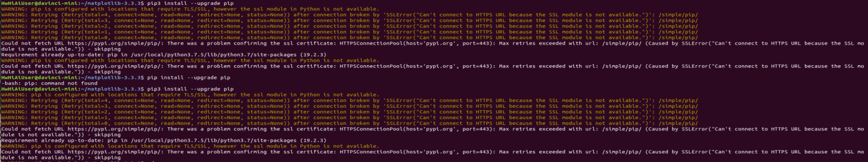868x162 pixels.
Task: Click the lower 'Retry(total=2' warning line
Action: coord(349,112)
